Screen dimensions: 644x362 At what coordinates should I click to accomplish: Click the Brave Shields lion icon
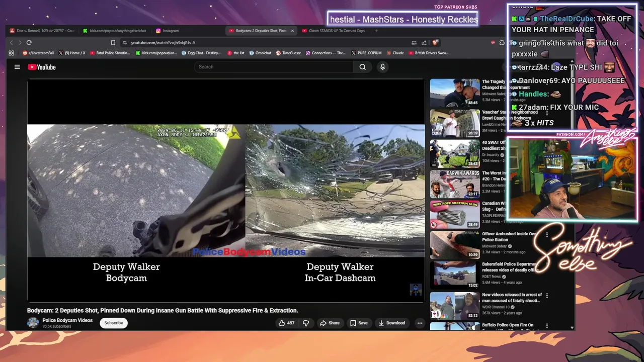click(435, 43)
